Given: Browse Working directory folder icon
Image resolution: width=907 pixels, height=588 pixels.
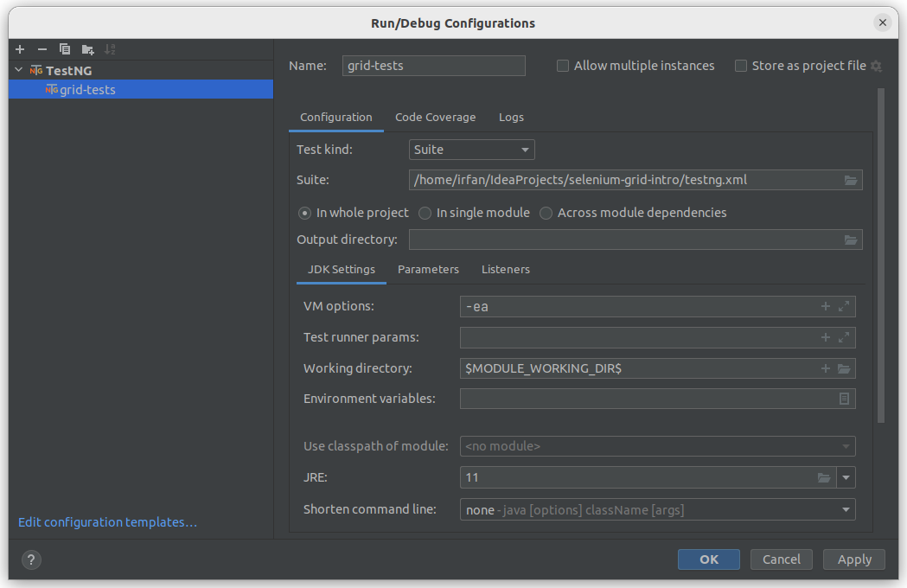Looking at the screenshot, I should pyautogui.click(x=844, y=368).
